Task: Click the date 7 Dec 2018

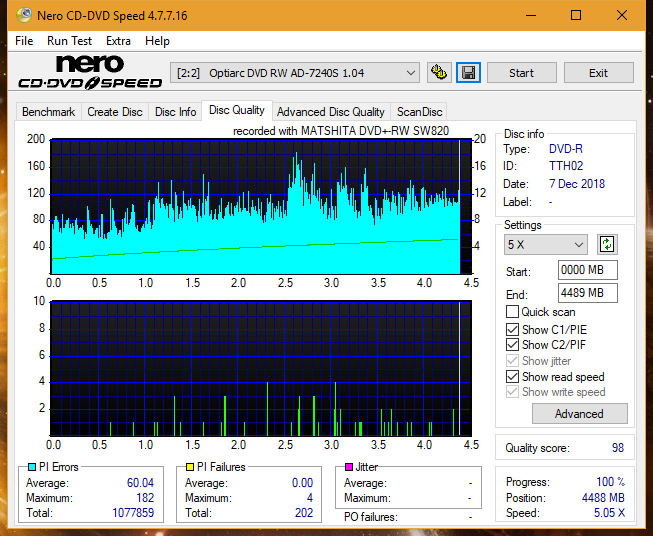Action: click(577, 184)
